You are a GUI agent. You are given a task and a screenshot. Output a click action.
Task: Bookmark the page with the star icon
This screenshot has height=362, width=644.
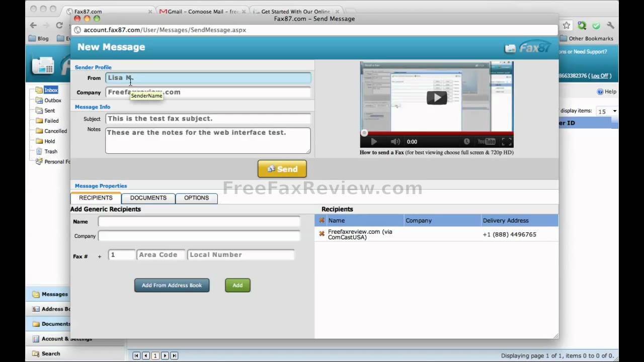[x=567, y=25]
